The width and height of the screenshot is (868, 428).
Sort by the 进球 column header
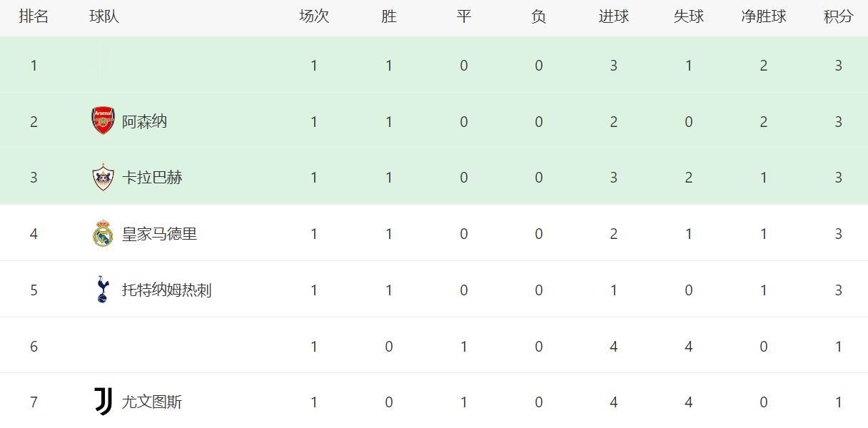(x=614, y=16)
